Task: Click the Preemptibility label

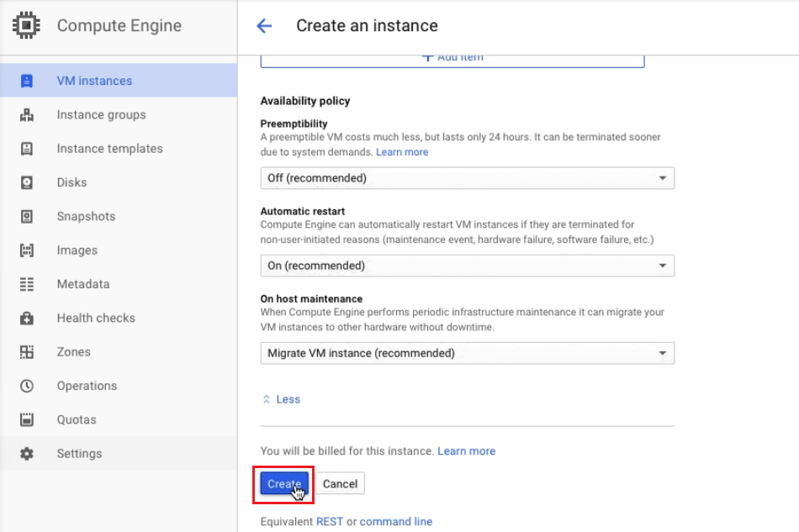Action: 294,124
